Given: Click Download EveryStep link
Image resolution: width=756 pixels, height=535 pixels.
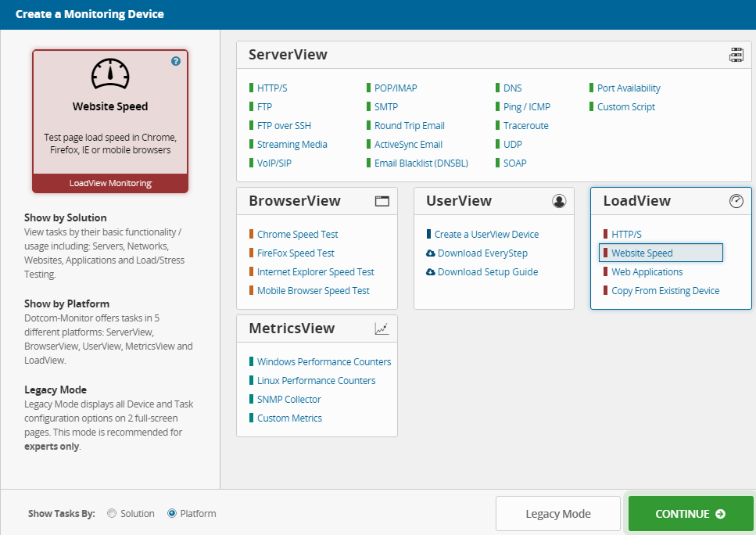Looking at the screenshot, I should click(482, 253).
